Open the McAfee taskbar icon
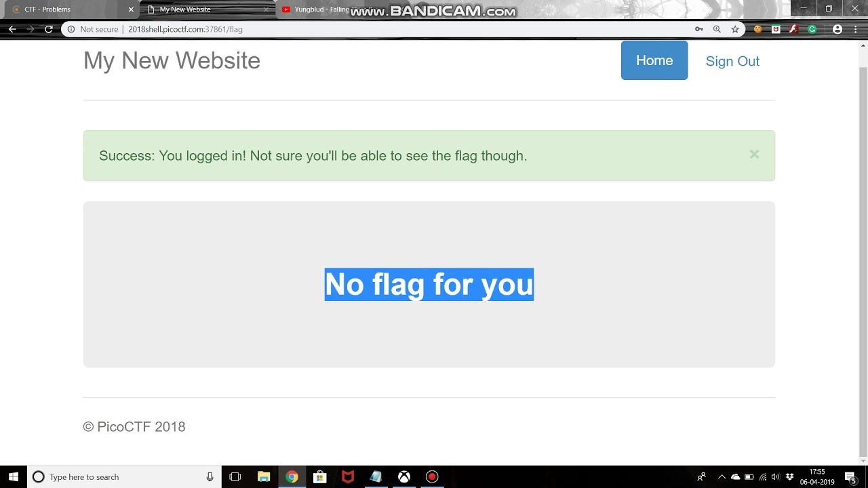868x488 pixels. [348, 476]
